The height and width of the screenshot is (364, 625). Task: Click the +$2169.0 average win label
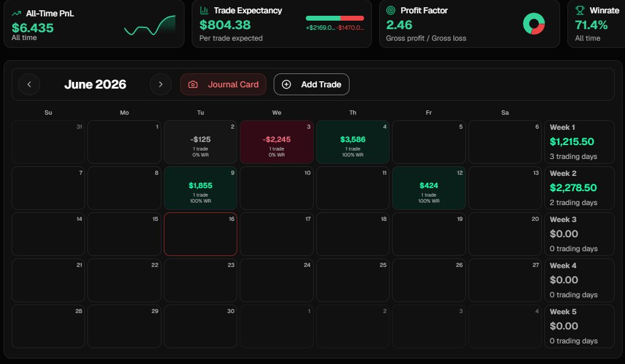(320, 27)
